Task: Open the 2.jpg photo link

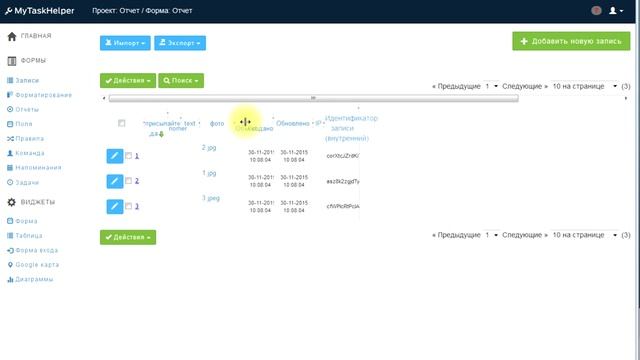Action: click(x=209, y=147)
